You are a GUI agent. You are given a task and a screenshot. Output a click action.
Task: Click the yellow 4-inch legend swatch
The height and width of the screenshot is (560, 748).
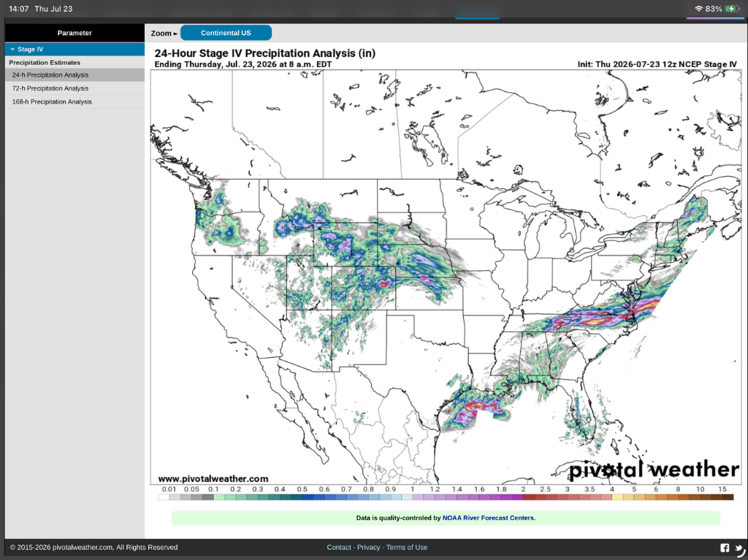point(617,497)
